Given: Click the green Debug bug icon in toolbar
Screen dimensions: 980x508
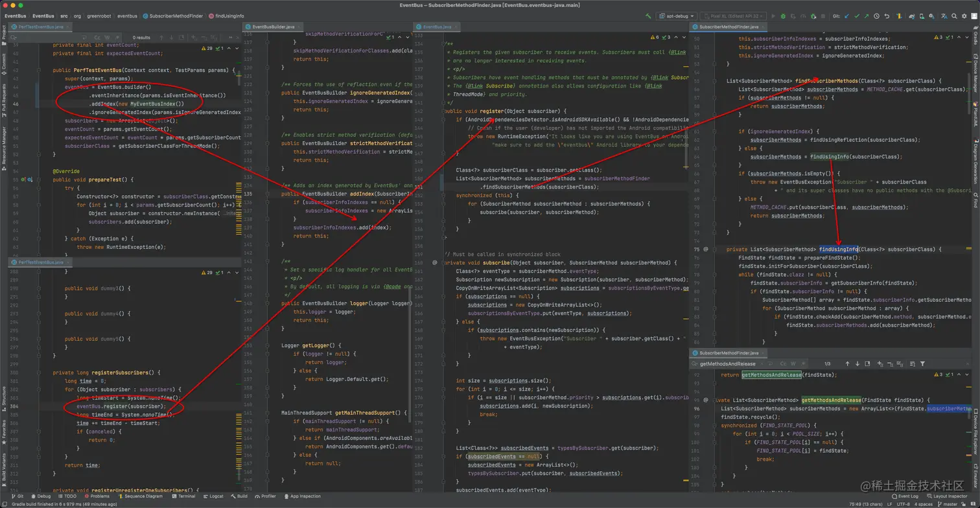Looking at the screenshot, I should pyautogui.click(x=783, y=16).
